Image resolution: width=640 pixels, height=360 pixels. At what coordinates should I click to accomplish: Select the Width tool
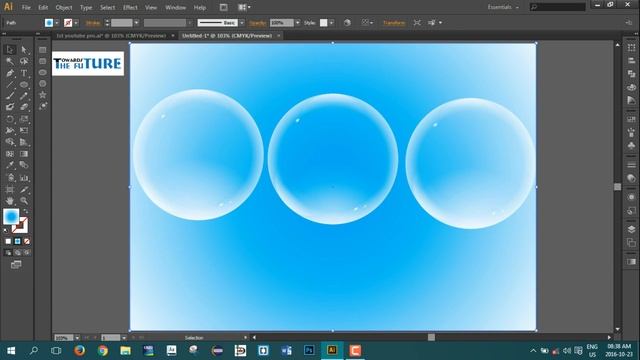(10, 131)
